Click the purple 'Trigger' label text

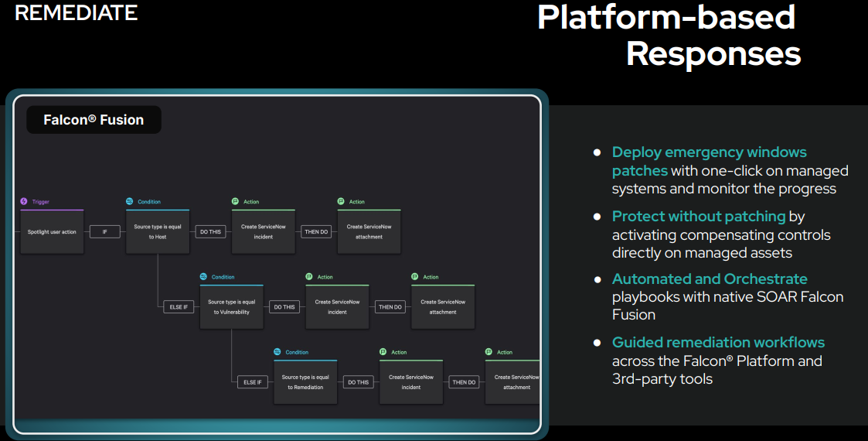(x=40, y=202)
